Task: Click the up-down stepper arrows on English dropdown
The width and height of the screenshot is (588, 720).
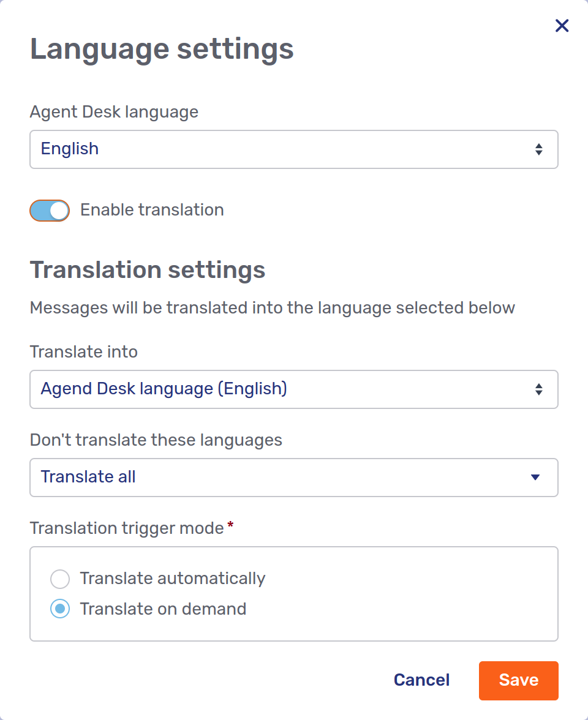Action: pos(538,149)
